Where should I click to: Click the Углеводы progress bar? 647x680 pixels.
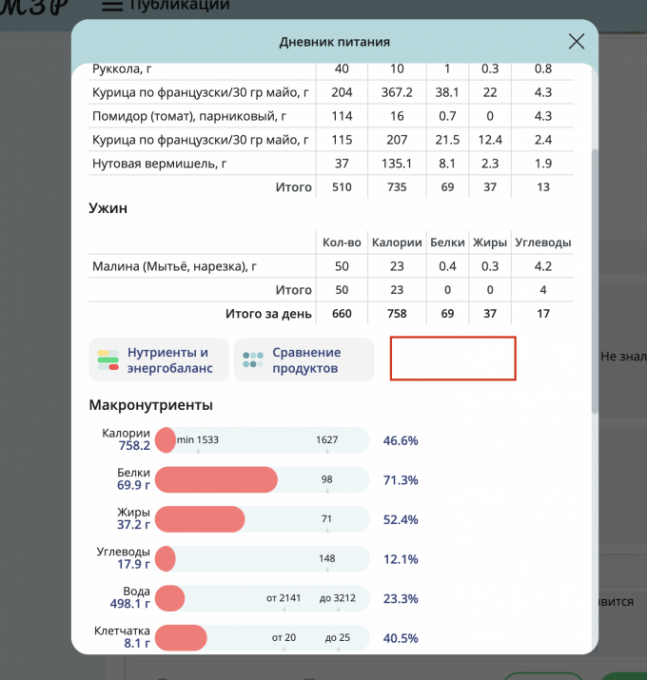262,559
